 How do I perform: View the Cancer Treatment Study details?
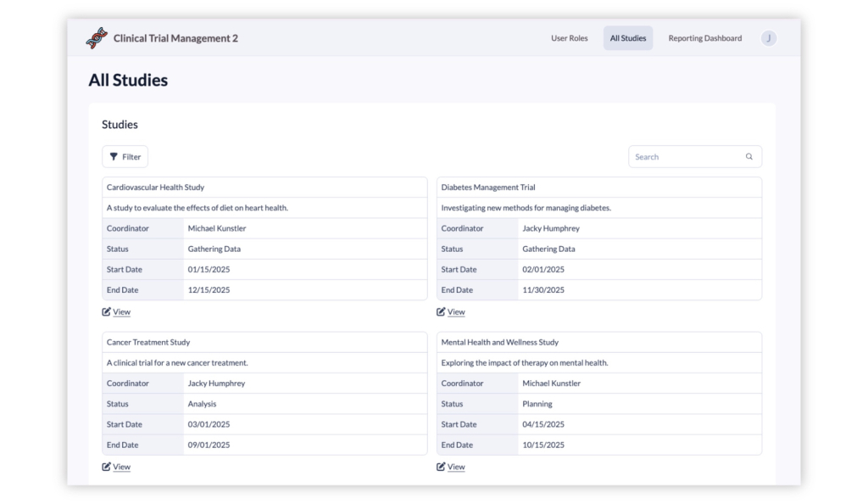click(x=120, y=467)
